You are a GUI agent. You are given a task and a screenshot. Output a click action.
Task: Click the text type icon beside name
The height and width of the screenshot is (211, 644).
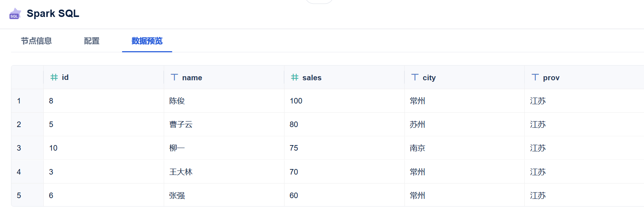click(174, 77)
